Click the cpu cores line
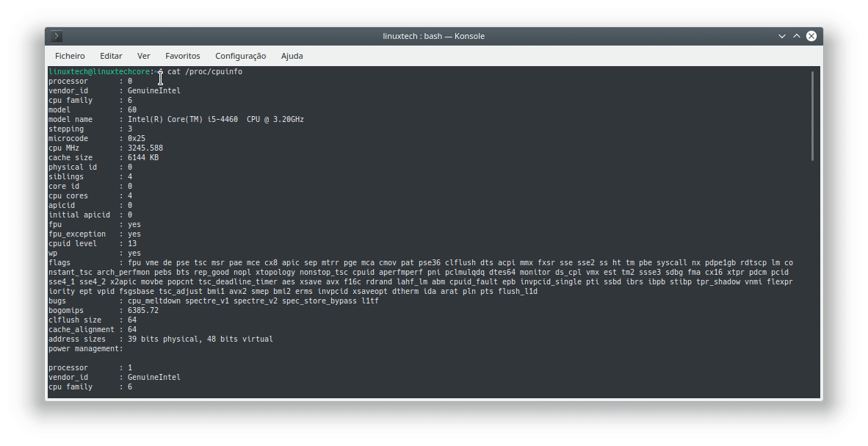Screen dimensions: 868x446 [90, 196]
